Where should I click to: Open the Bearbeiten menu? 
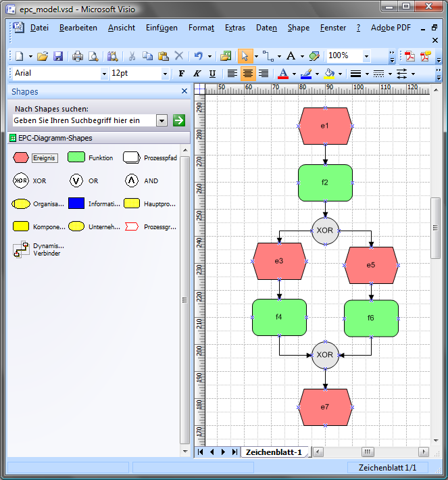[x=78, y=28]
